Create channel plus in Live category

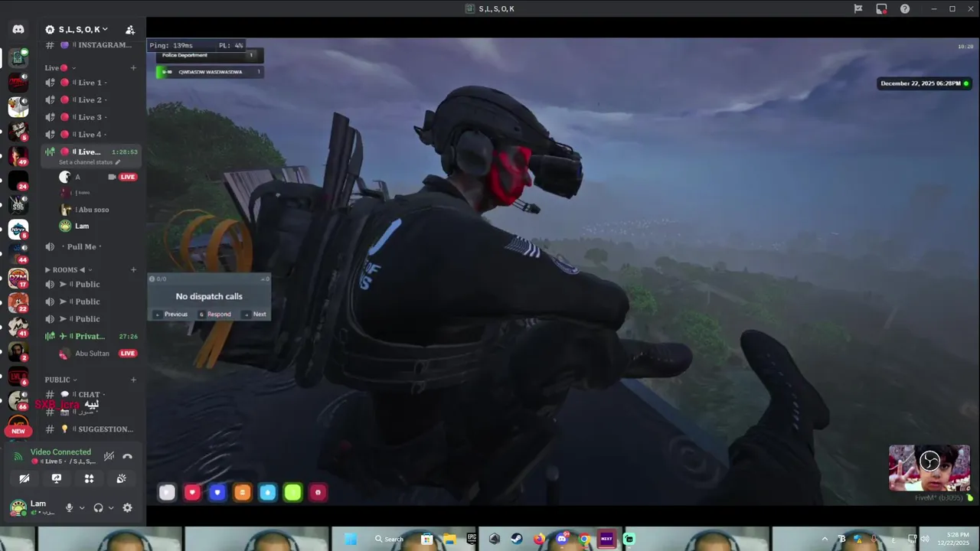tap(133, 68)
